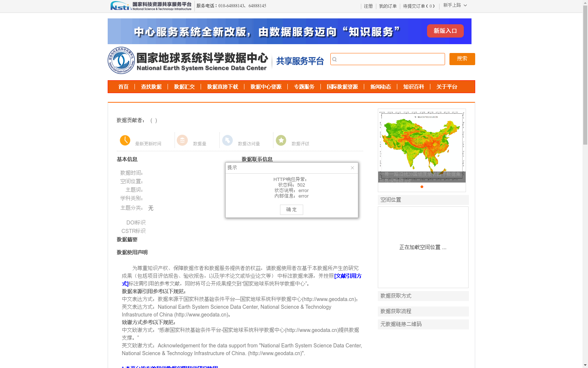
Task: Click the 数据联系信息 heading
Action: coord(257,159)
